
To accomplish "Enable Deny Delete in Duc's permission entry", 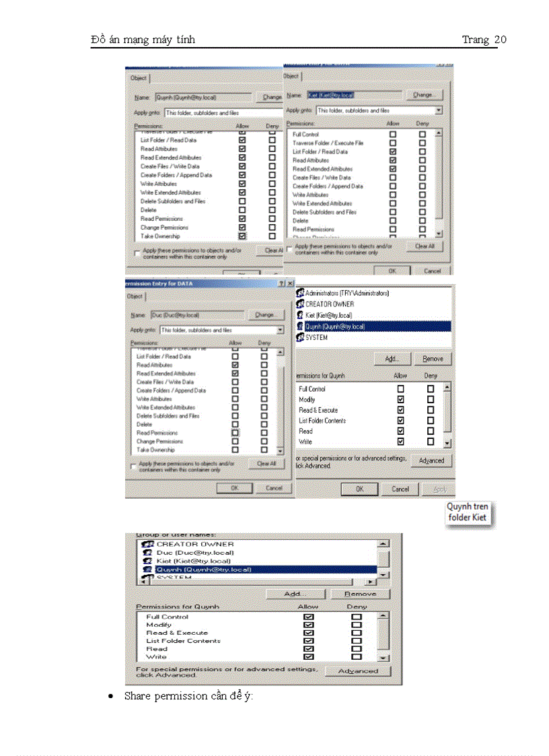I will point(264,425).
